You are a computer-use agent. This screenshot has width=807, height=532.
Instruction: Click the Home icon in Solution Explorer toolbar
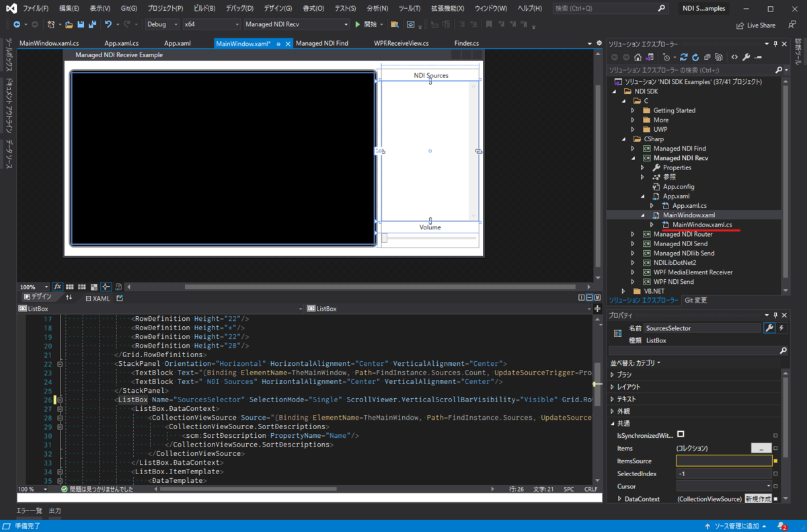tap(638, 57)
